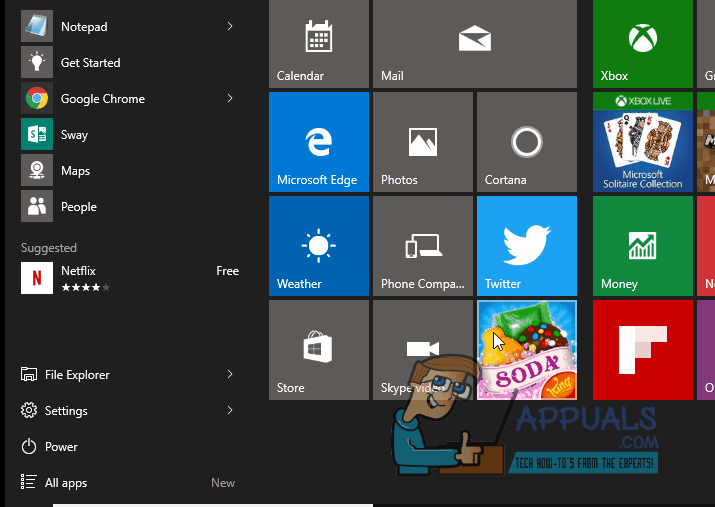The height and width of the screenshot is (507, 715).
Task: Expand Google Chrome jump list arrow
Action: point(230,98)
